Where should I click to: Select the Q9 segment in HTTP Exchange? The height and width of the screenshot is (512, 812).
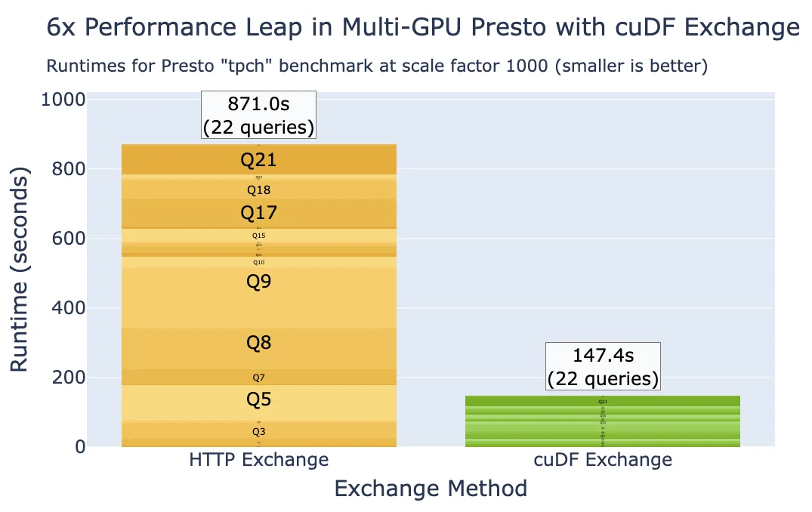point(258,282)
